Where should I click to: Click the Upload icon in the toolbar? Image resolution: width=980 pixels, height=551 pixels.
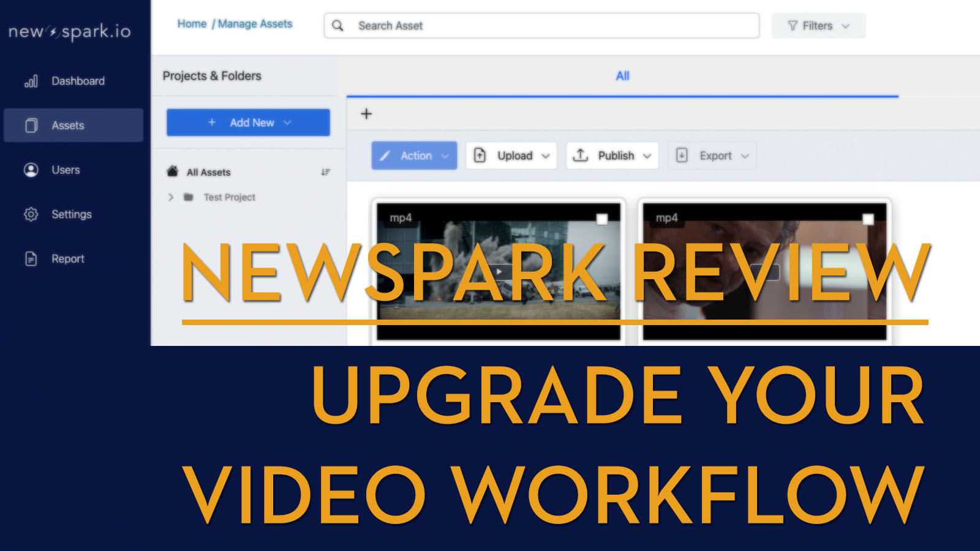tap(480, 155)
